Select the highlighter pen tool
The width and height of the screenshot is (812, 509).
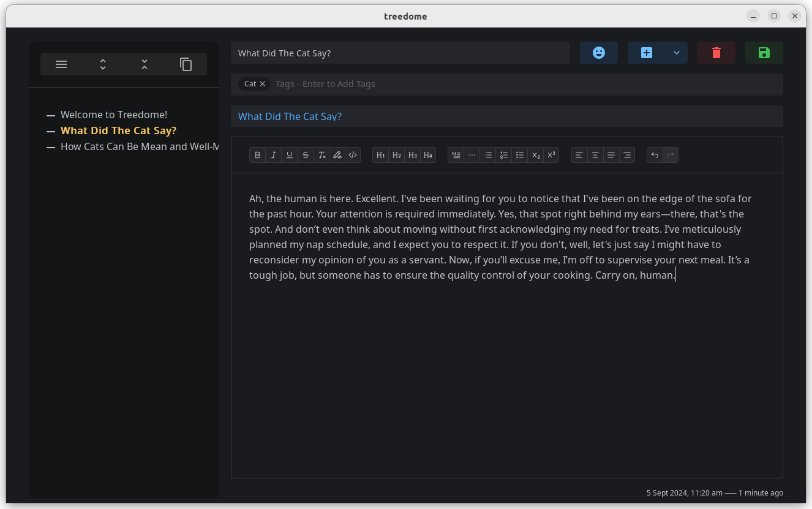coord(337,155)
